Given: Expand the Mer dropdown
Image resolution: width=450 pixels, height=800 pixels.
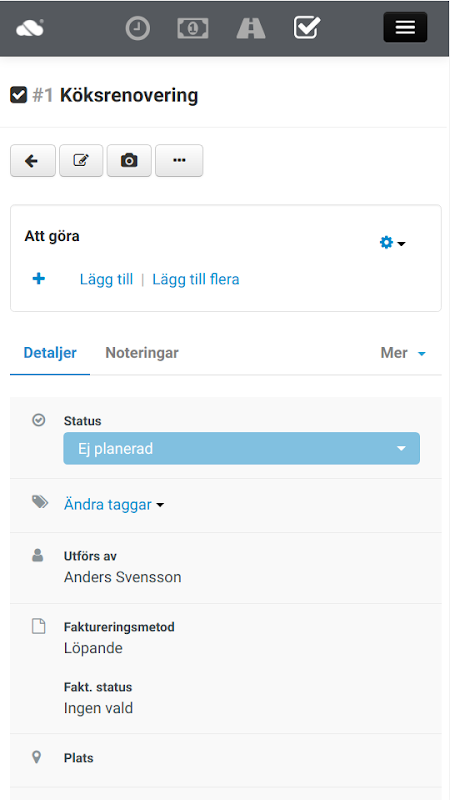Looking at the screenshot, I should [403, 353].
